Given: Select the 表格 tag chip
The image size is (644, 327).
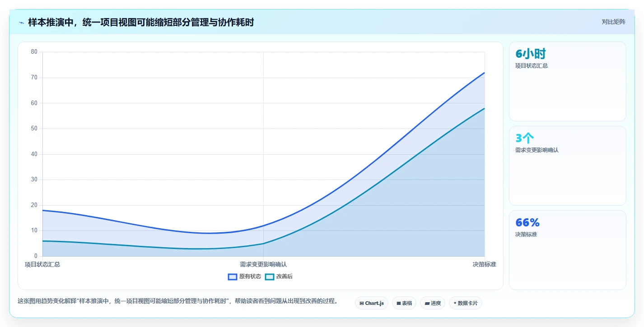Looking at the screenshot, I should [x=404, y=303].
